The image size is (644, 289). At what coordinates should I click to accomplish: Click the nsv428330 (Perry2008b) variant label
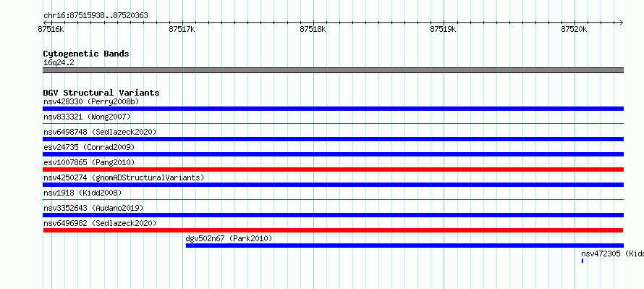point(91,101)
